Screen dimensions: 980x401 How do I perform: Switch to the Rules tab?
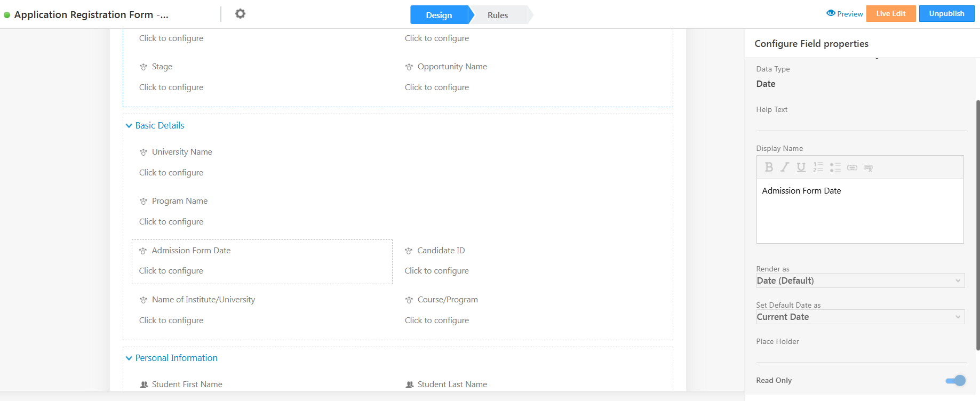(x=497, y=15)
